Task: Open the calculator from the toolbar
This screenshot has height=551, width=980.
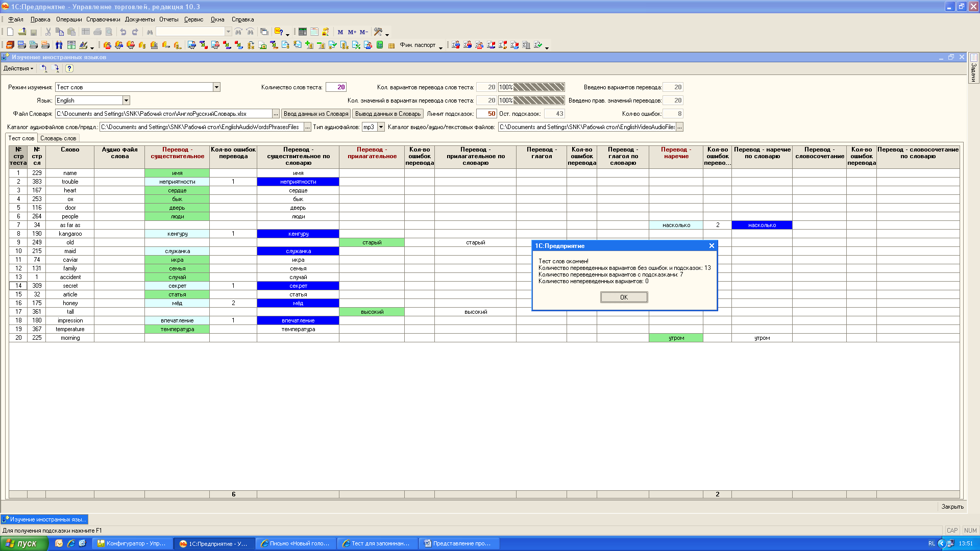Action: (x=303, y=32)
